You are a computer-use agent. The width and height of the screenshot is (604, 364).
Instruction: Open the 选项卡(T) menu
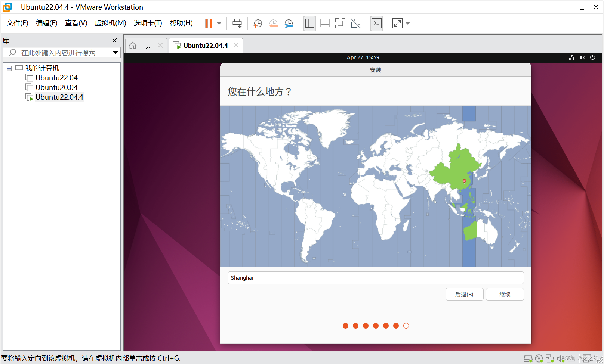[x=148, y=23]
